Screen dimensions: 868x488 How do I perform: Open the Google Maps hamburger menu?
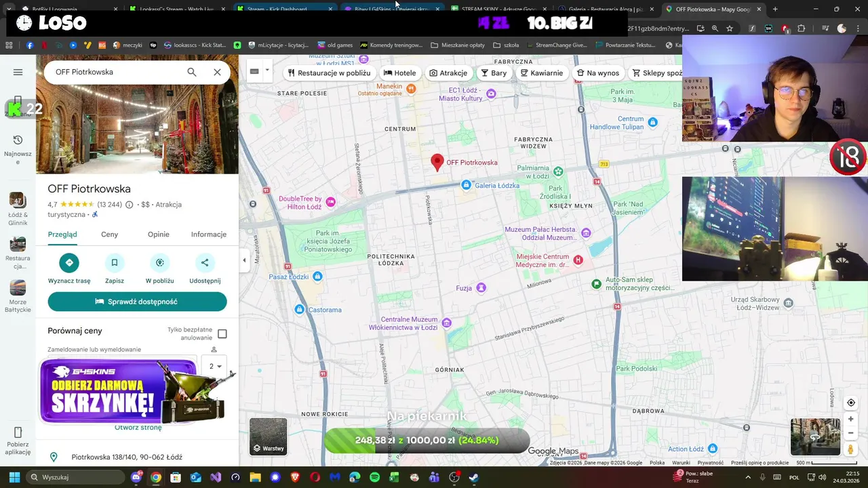click(x=18, y=72)
